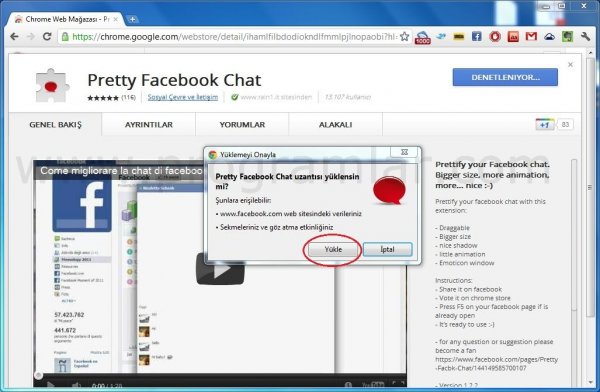Screen dimensions: 600x392
Task: Toggle video fullscreen icon
Action: (x=398, y=384)
